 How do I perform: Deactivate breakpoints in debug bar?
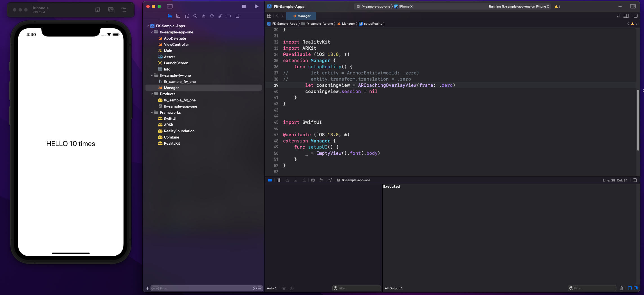[270, 180]
